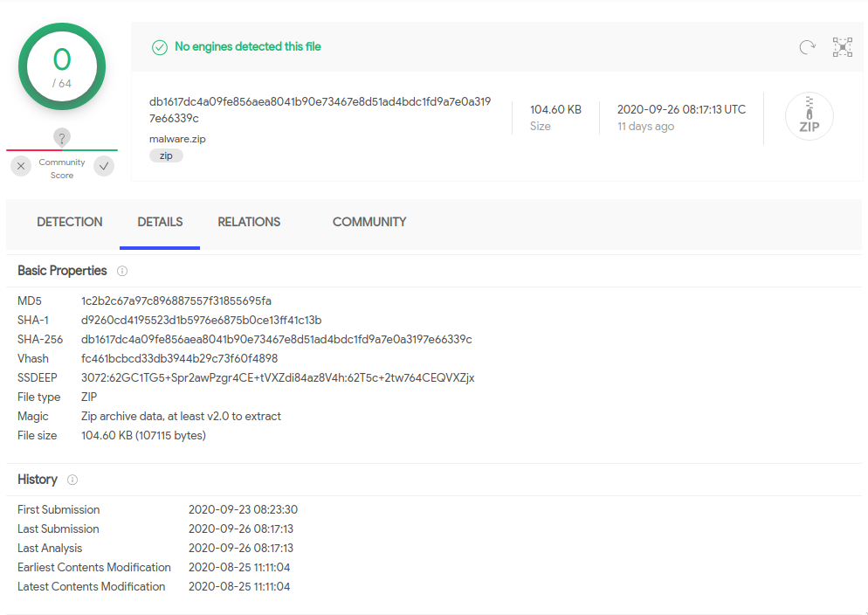Click the malware.zip file name
Viewport: 868px width, 615px height.
click(x=177, y=139)
